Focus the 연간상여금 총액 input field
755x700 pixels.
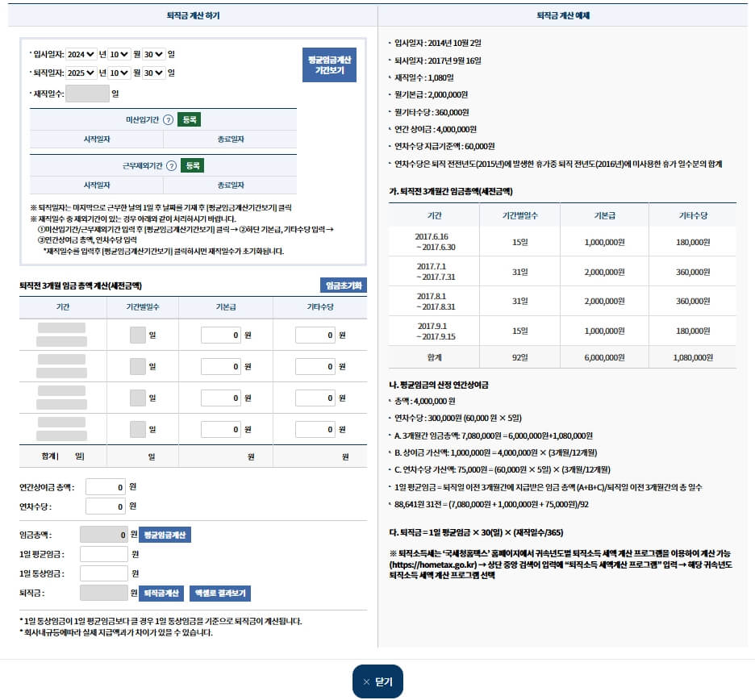pyautogui.click(x=106, y=487)
